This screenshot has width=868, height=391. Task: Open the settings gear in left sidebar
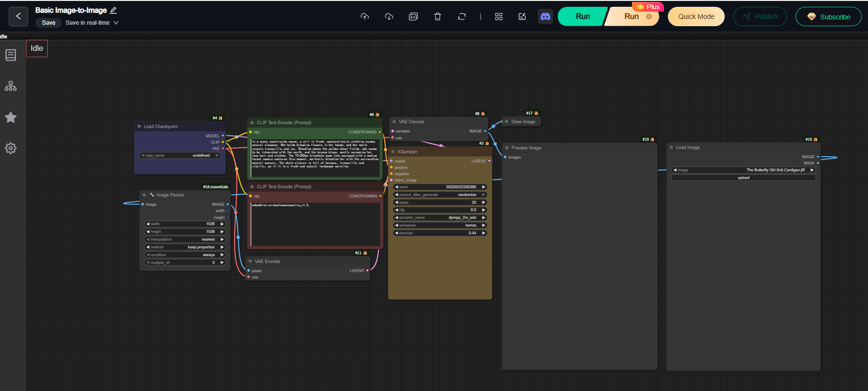[11, 148]
